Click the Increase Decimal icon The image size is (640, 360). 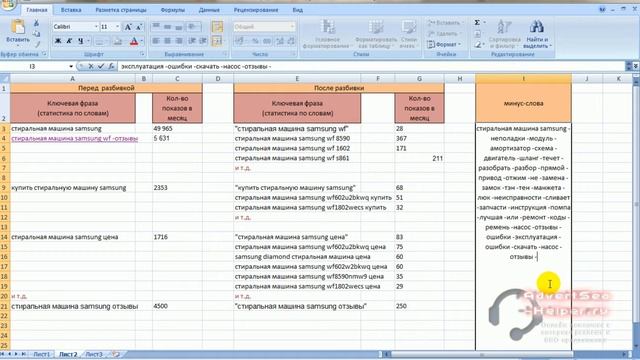[x=280, y=41]
